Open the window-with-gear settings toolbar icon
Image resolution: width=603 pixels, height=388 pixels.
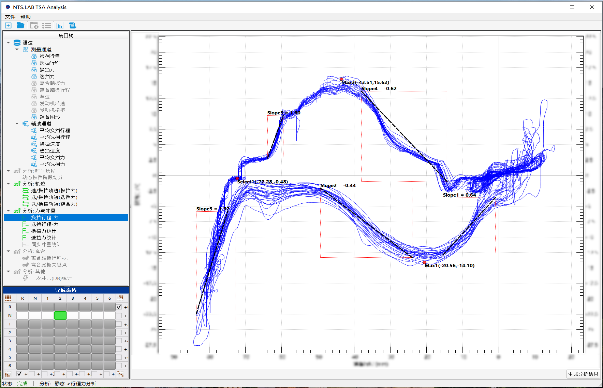tap(34, 25)
